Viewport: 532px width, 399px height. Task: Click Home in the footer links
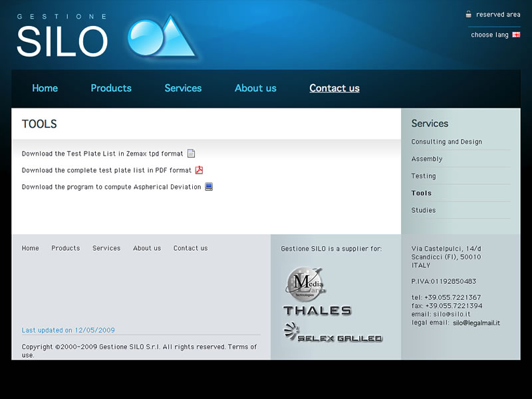pyautogui.click(x=30, y=248)
